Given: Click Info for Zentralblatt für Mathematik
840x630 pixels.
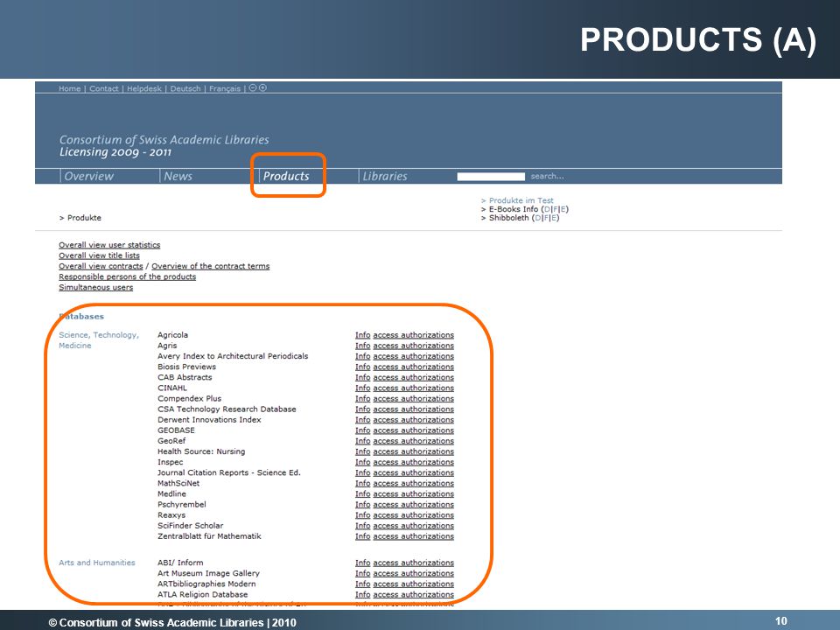Looking at the screenshot, I should (x=362, y=536).
